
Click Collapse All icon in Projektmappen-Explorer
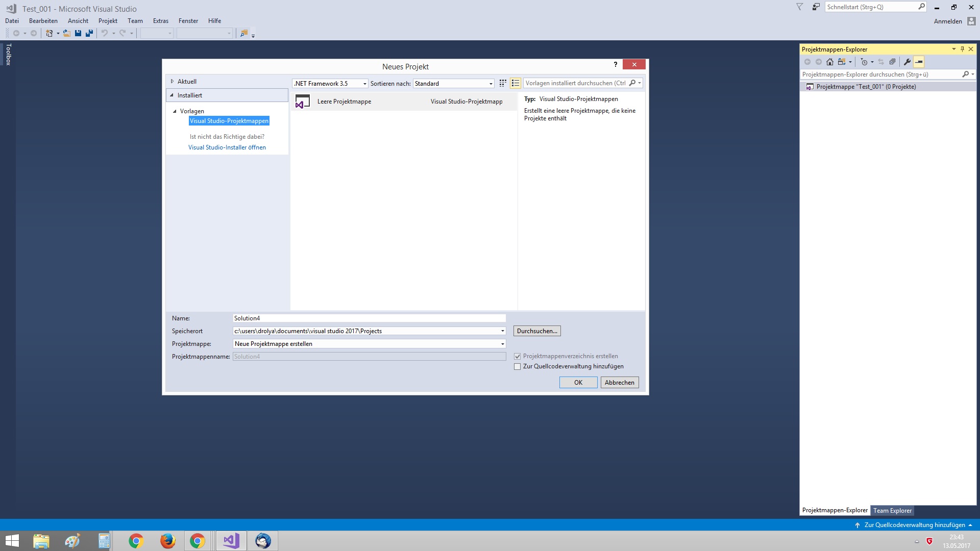click(x=892, y=62)
